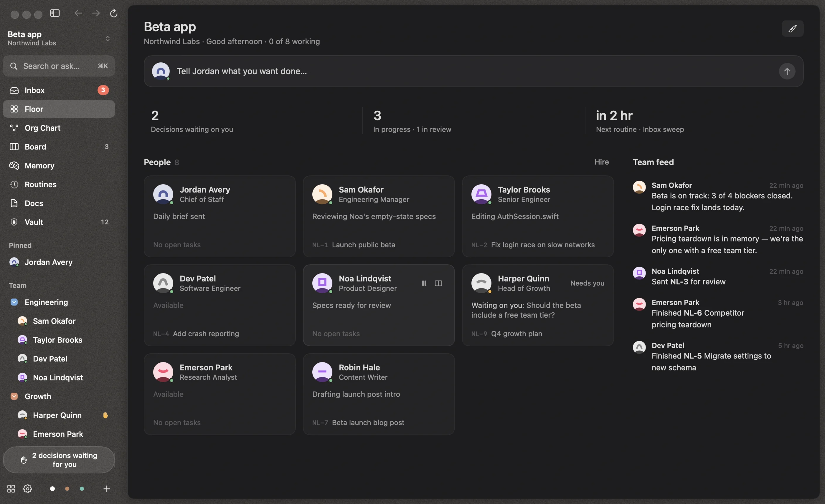Reload using the refresh icon
Viewport: 825px width, 504px height.
tap(113, 13)
